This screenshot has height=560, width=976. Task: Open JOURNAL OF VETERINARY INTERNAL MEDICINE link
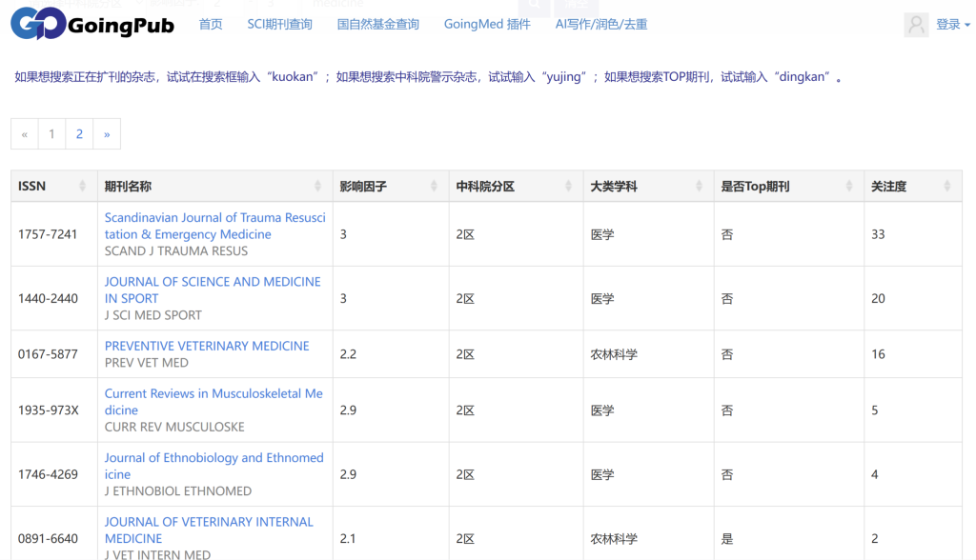tap(209, 530)
